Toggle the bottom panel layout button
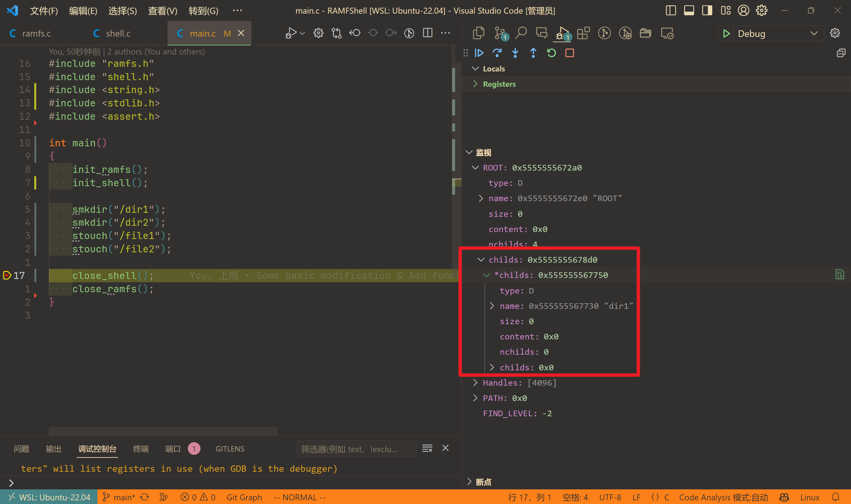This screenshot has width=851, height=504. coord(689,11)
